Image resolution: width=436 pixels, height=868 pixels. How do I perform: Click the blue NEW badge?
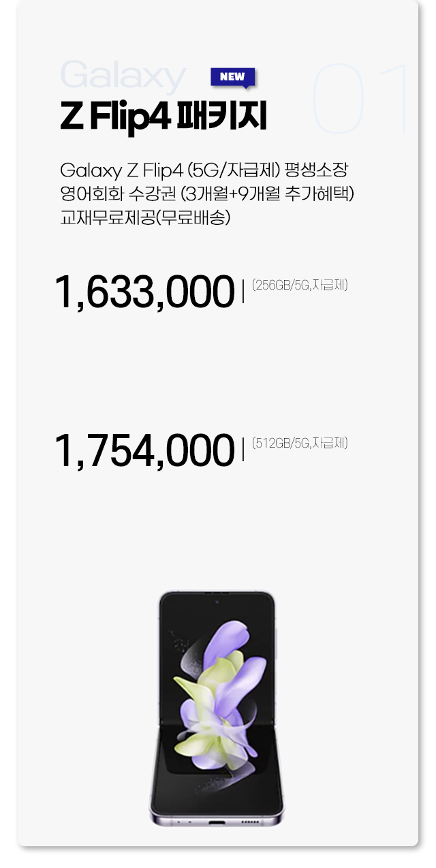point(233,78)
